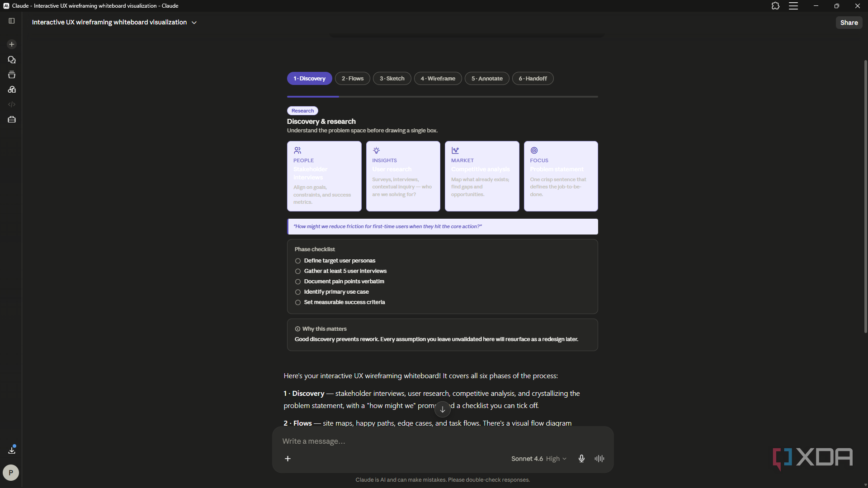Open the Projects icon in sidebar

pos(12,75)
